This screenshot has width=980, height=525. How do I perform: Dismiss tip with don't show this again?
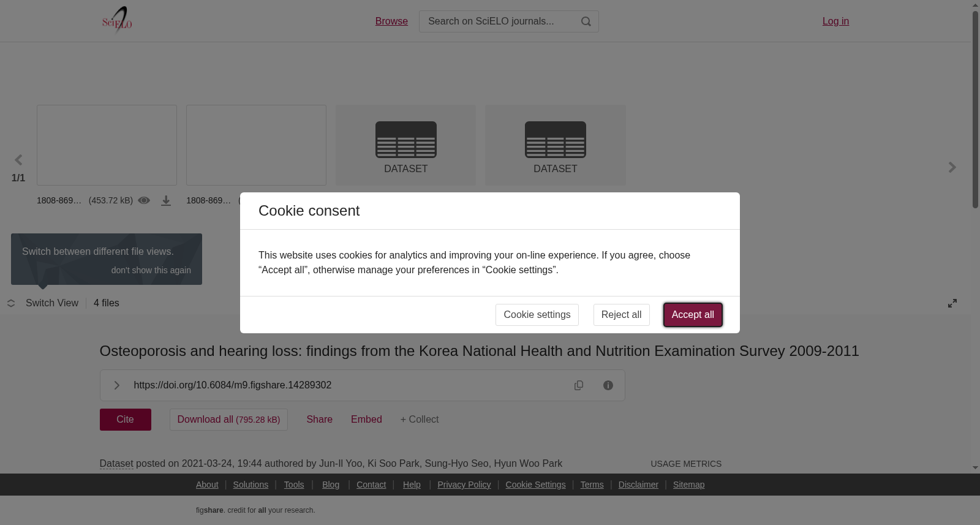click(151, 270)
